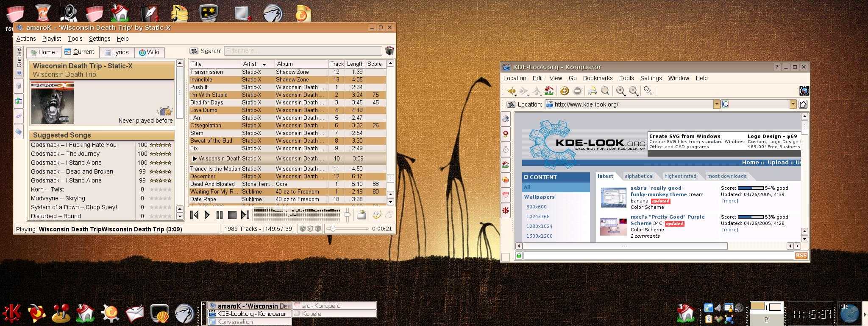This screenshot has width=868, height=326.
Task: Click cube icon right of search field
Action: click(x=389, y=51)
